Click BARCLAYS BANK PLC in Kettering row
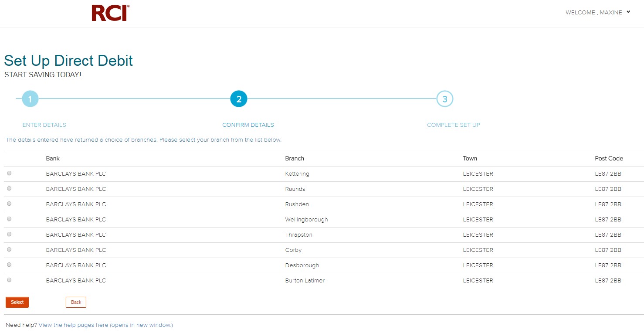Image resolution: width=644 pixels, height=333 pixels. [x=76, y=174]
